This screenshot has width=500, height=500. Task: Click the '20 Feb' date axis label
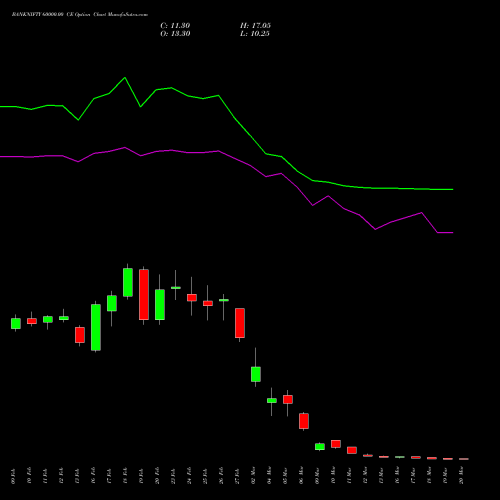(x=157, y=475)
